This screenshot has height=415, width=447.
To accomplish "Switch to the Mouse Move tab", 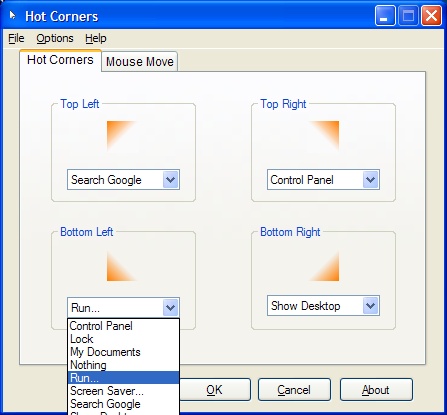I will 140,62.
